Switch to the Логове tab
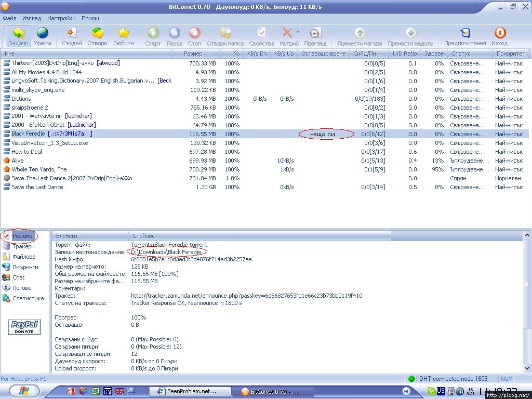Viewport: 532px width, 399px height. [22, 288]
